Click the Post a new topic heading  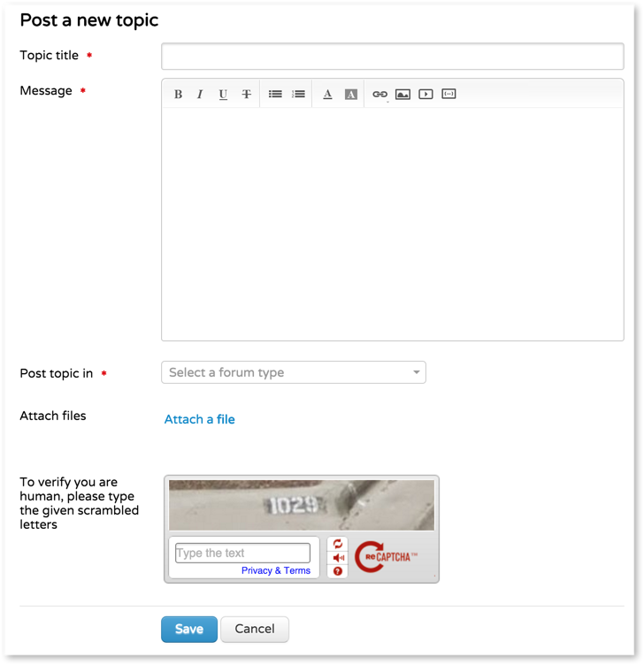click(x=89, y=20)
